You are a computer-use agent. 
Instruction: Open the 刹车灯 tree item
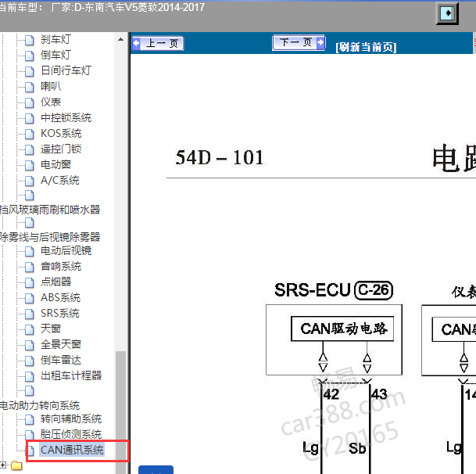coord(55,39)
